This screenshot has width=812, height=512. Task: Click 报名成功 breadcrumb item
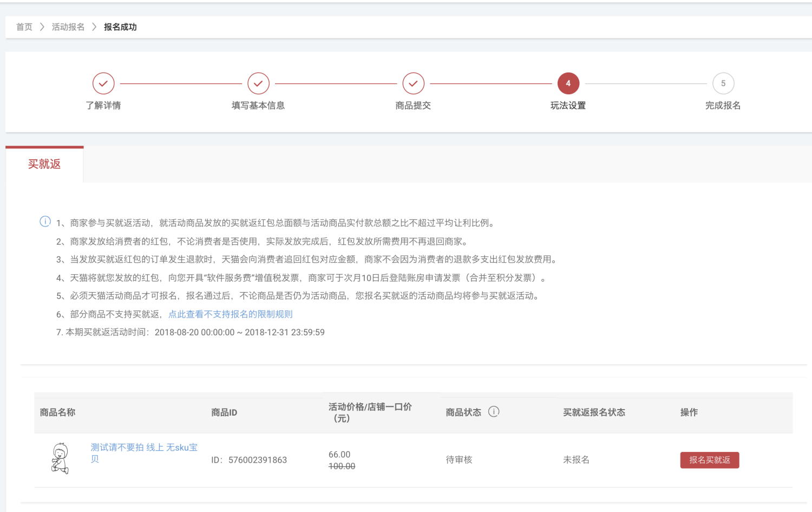click(120, 27)
